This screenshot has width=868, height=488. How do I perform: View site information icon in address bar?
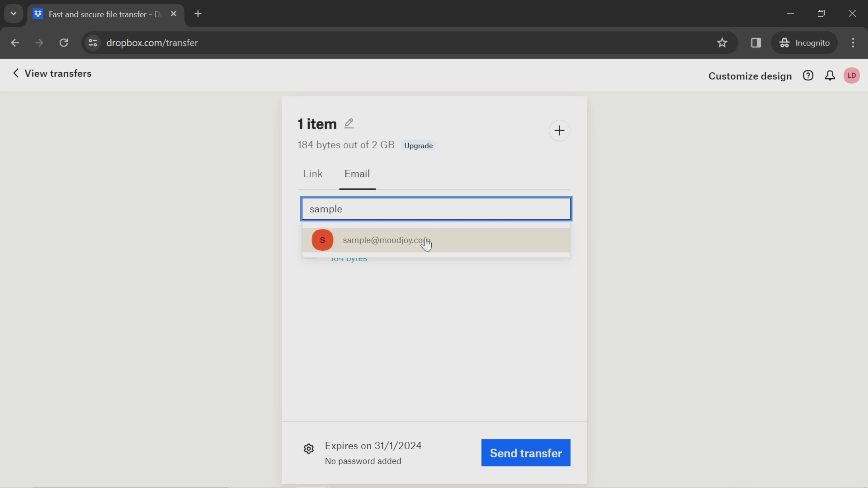pyautogui.click(x=93, y=43)
